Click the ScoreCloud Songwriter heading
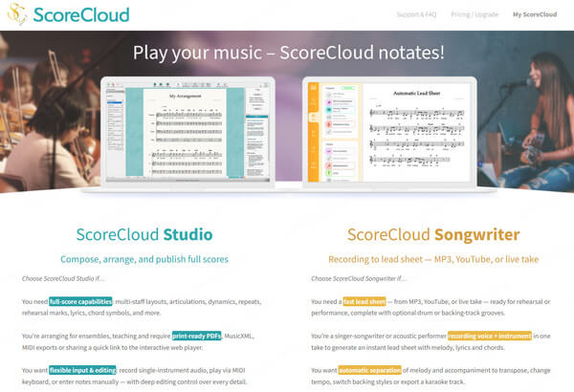The image size is (574, 392). click(x=433, y=235)
